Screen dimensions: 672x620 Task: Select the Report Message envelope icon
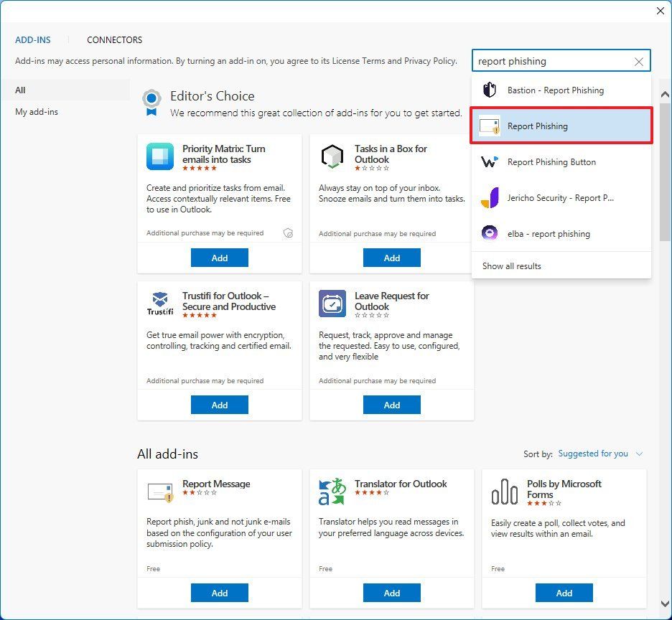pos(159,491)
